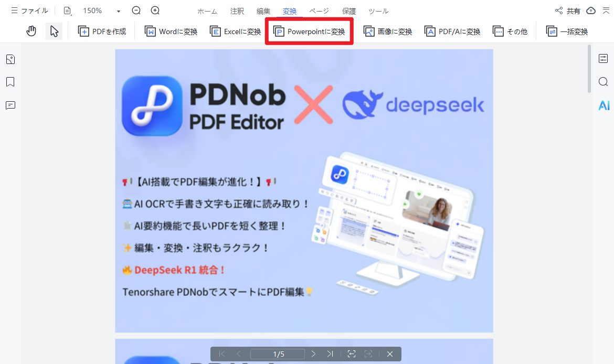Screen dimensions: 614x364
Task: Open the comments panel icon
Action: [x=10, y=105]
